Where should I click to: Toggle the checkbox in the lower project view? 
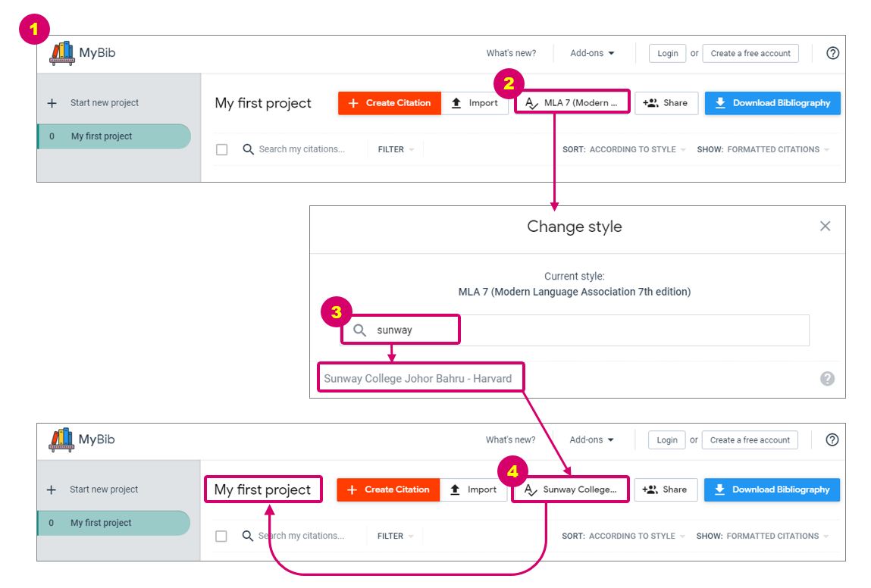221,536
